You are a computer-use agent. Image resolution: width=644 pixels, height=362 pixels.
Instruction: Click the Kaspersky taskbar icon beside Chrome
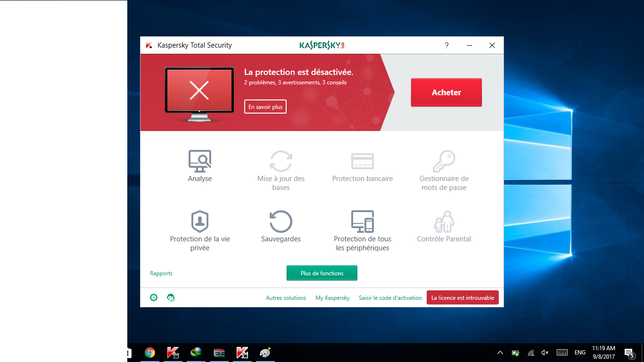(173, 353)
